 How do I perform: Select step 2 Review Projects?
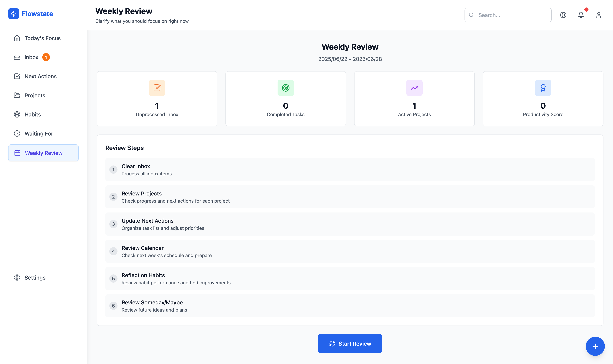(350, 197)
